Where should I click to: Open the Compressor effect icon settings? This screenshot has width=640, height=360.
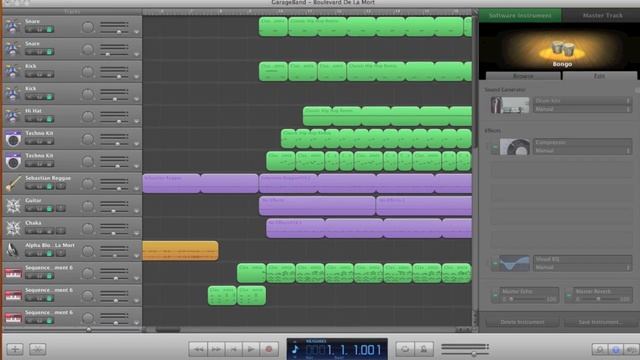[515, 147]
